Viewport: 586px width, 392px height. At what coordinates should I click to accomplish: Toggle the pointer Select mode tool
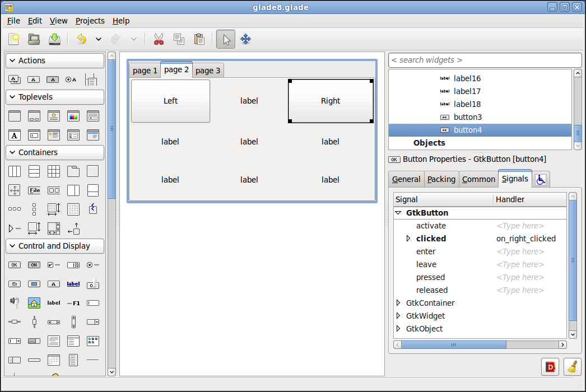226,39
